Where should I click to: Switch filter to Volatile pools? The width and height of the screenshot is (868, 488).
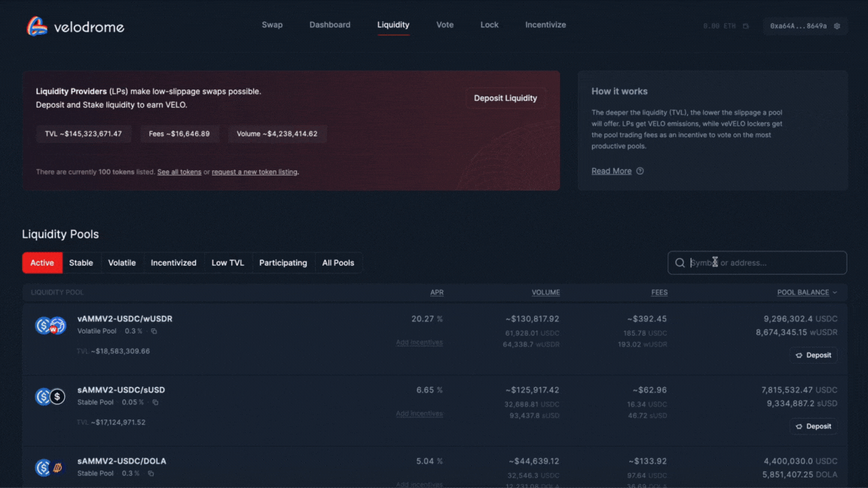coord(121,263)
